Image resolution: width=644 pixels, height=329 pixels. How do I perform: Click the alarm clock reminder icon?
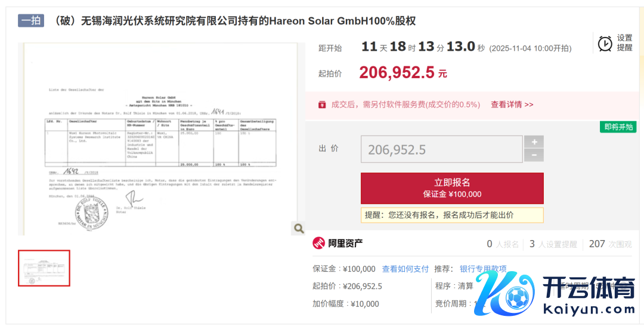pos(605,43)
